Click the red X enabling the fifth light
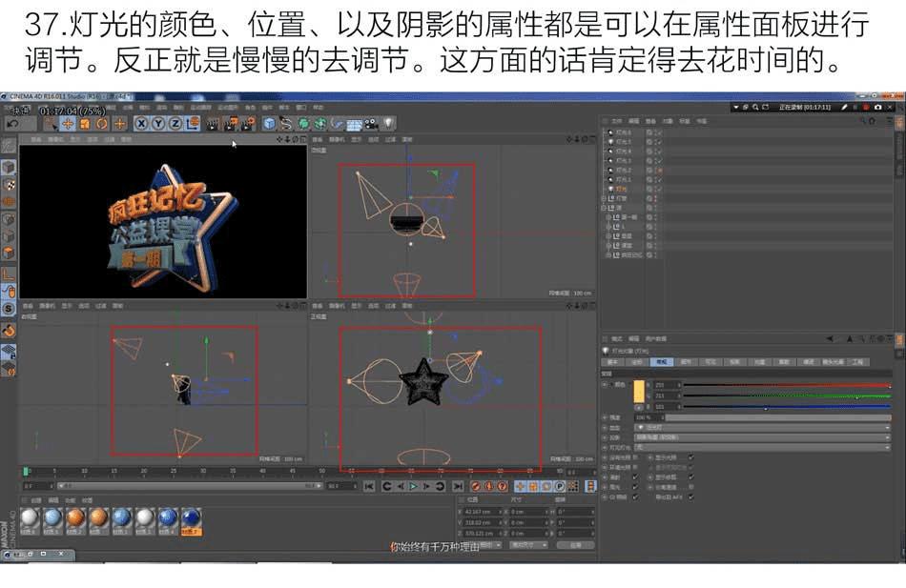The width and height of the screenshot is (906, 588). (x=659, y=171)
